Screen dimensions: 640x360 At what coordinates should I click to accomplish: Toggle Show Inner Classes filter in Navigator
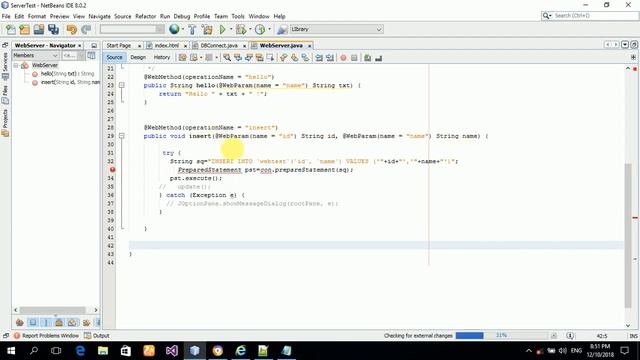[x=72, y=323]
